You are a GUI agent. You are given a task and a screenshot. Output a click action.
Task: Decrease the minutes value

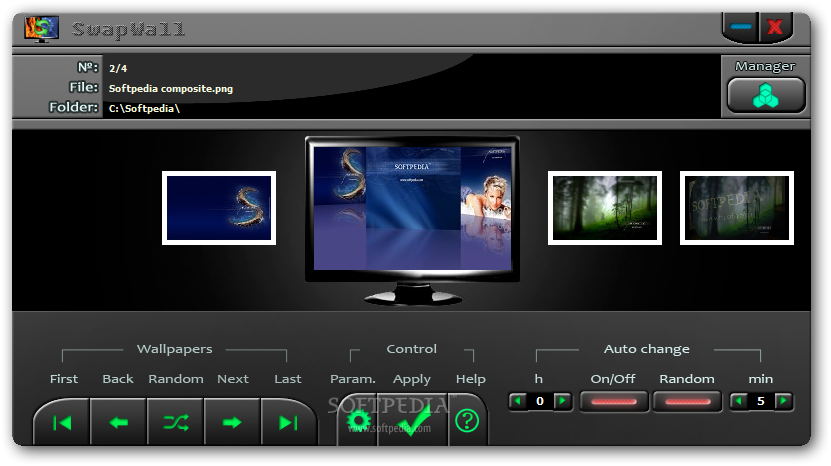[x=739, y=401]
